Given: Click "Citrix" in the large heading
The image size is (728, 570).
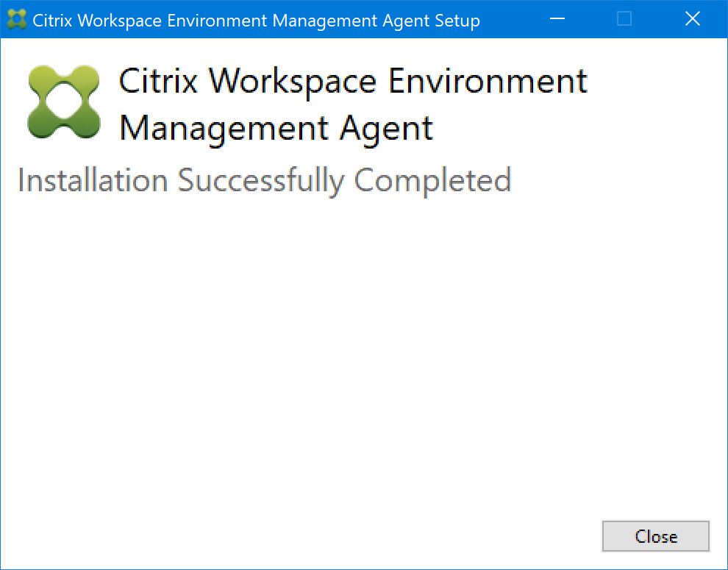Looking at the screenshot, I should (x=159, y=81).
